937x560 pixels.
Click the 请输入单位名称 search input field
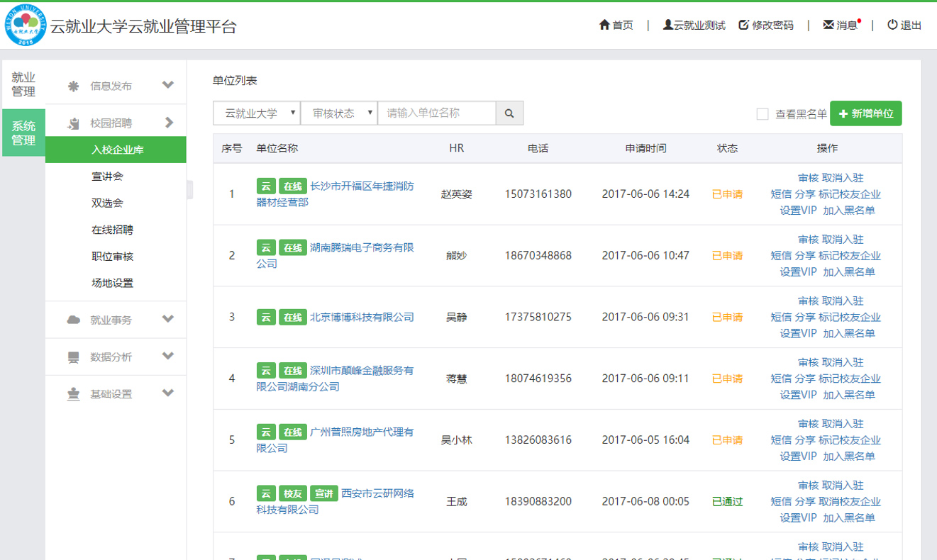coord(437,113)
